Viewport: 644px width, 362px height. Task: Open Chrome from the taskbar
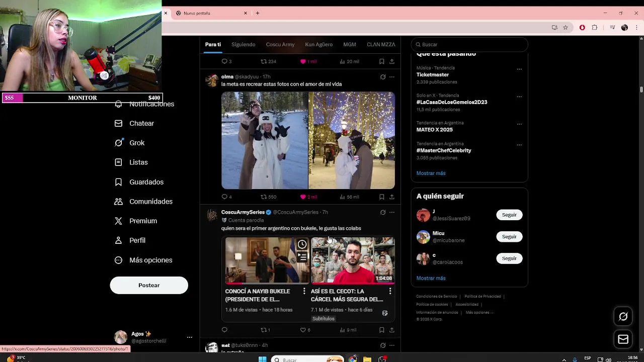pyautogui.click(x=353, y=359)
